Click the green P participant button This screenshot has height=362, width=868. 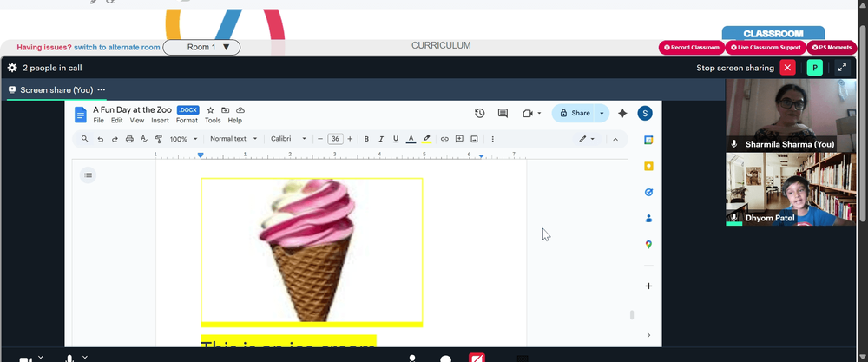click(x=814, y=68)
